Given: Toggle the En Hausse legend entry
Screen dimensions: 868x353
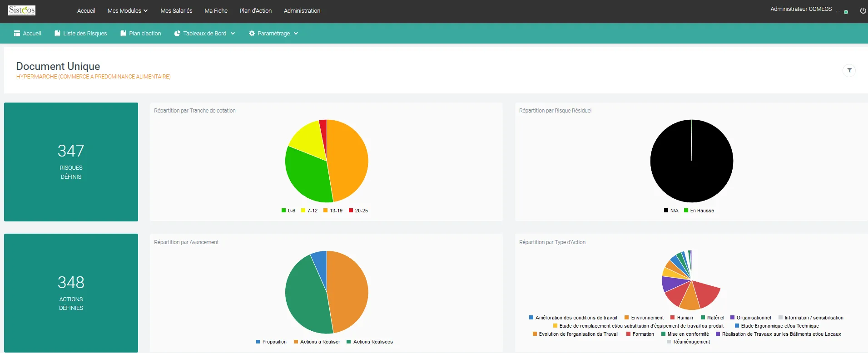Looking at the screenshot, I should tap(699, 211).
